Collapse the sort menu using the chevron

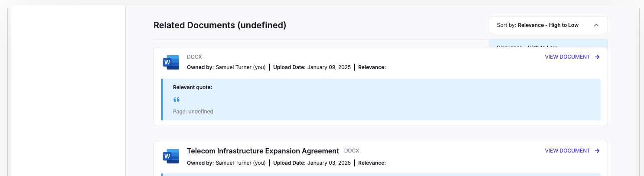596,25
